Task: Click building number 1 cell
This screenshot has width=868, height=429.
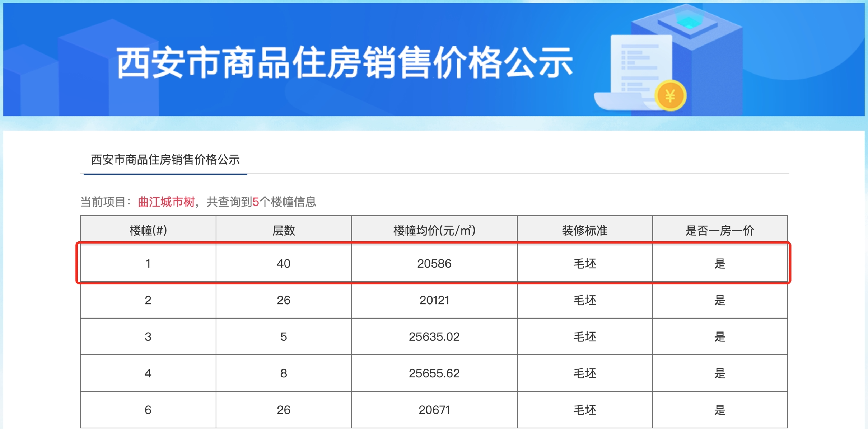Action: 148,264
